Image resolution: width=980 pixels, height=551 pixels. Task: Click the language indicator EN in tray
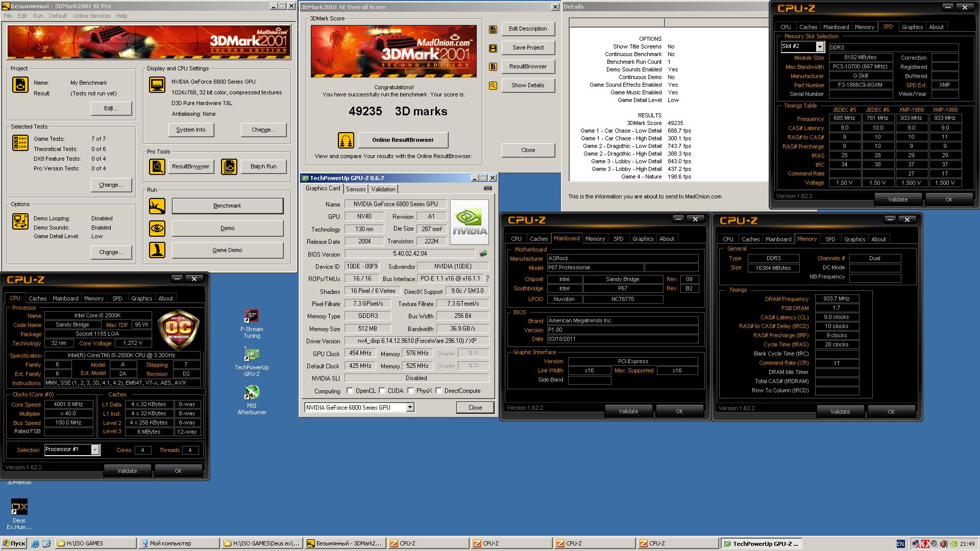click(900, 544)
